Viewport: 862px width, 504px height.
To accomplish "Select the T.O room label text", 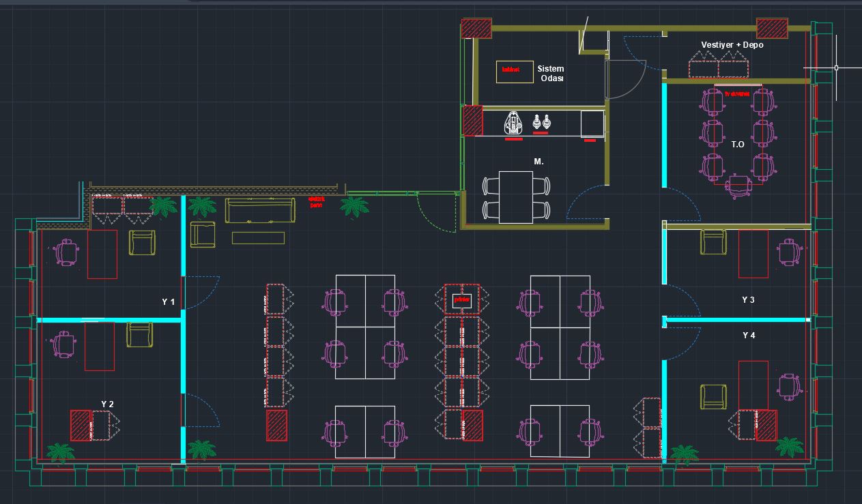I will [x=738, y=145].
